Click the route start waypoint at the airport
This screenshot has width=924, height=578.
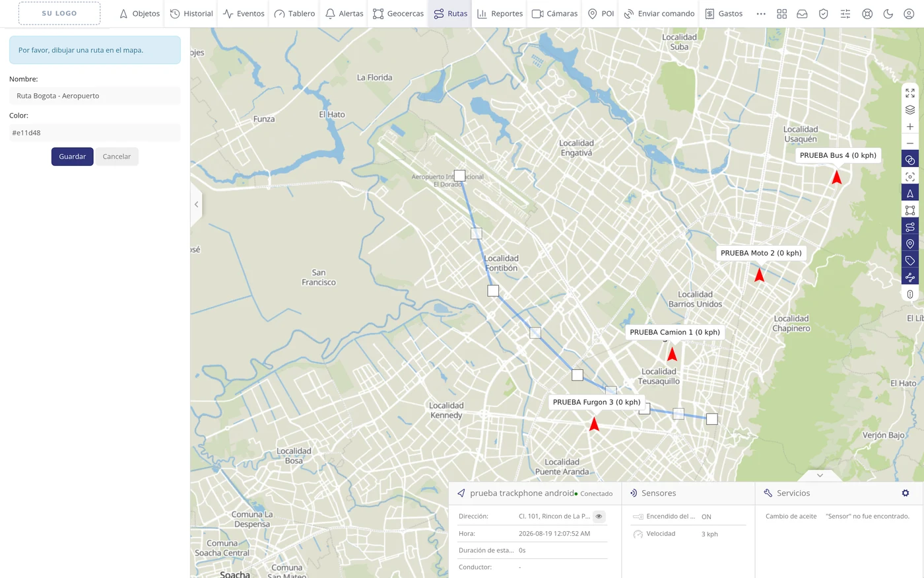click(x=459, y=176)
